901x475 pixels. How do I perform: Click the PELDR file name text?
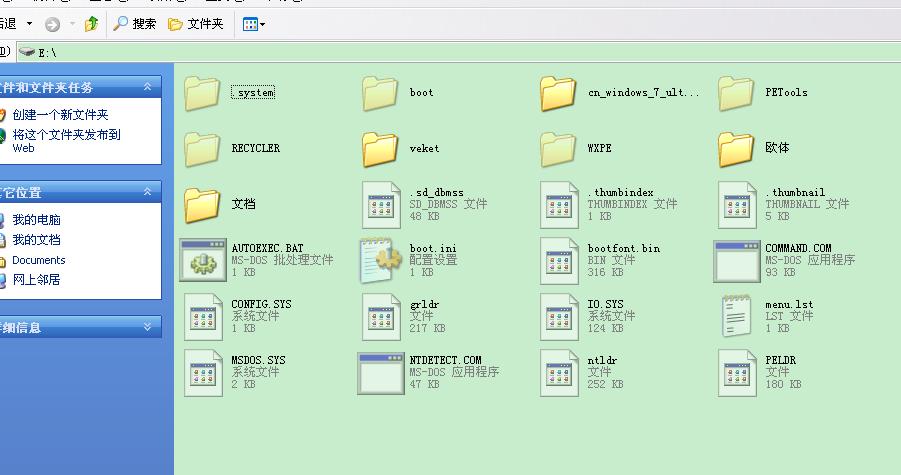(x=780, y=360)
